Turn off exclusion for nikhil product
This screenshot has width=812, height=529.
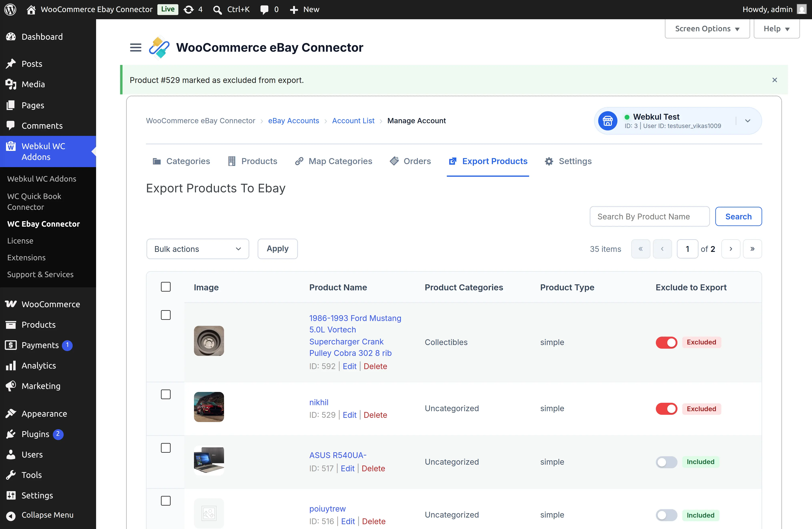click(666, 408)
